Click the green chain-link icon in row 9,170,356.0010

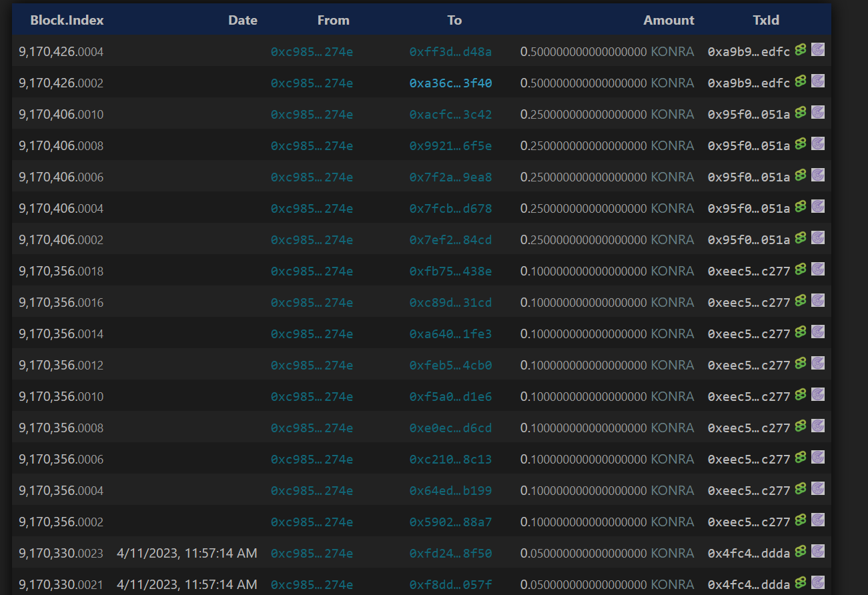tap(801, 395)
